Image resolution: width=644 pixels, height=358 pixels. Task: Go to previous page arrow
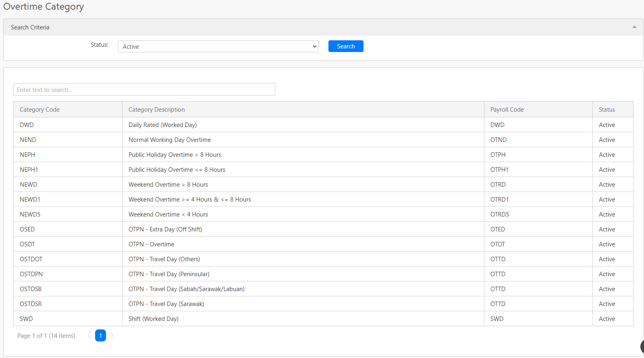pyautogui.click(x=89, y=335)
